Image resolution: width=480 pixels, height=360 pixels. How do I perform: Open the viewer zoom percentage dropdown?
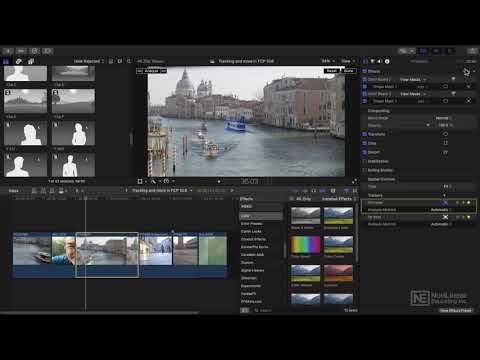coord(328,61)
